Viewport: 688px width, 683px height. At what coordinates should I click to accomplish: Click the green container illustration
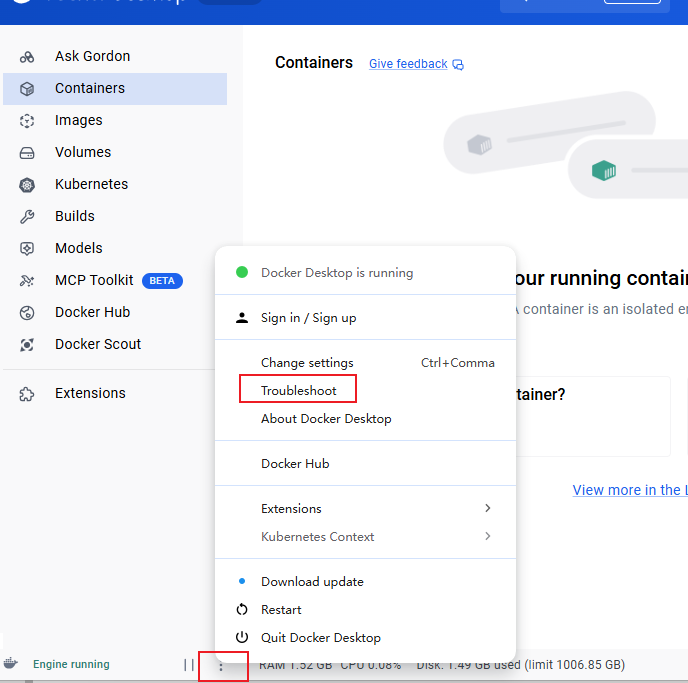[604, 171]
